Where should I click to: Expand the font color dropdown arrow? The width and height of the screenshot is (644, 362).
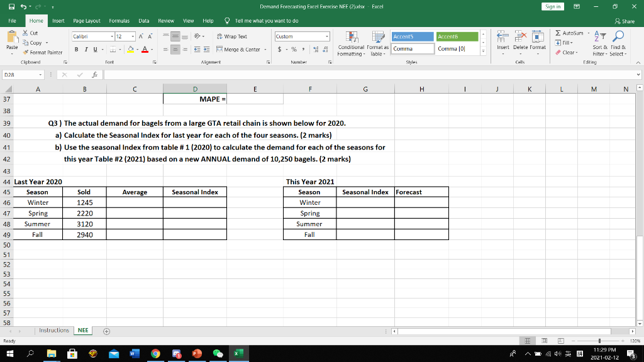pyautogui.click(x=150, y=49)
